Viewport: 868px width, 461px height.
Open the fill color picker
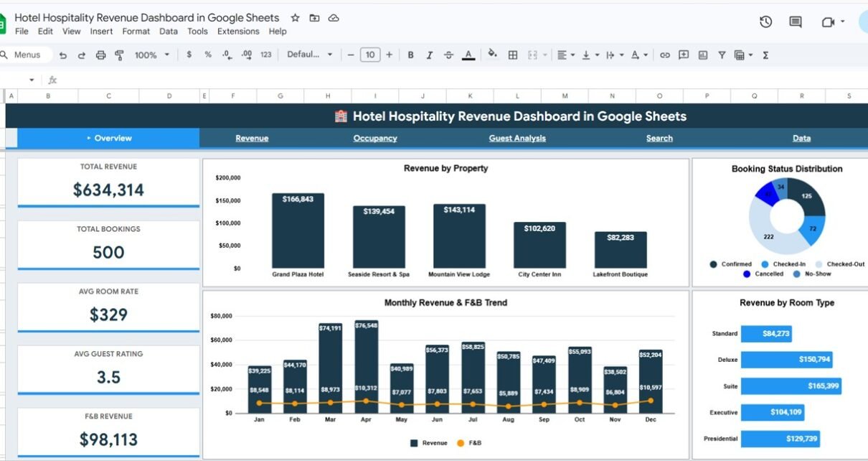(x=492, y=55)
